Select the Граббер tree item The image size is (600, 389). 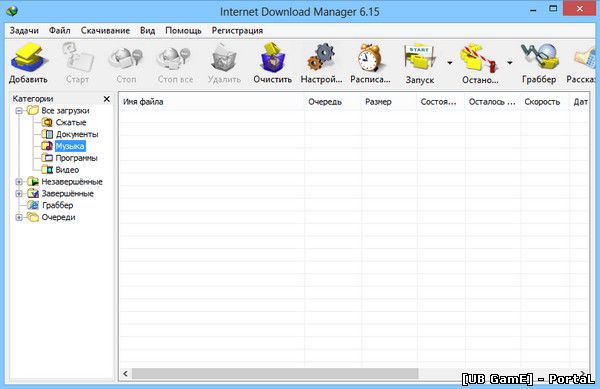tap(57, 205)
